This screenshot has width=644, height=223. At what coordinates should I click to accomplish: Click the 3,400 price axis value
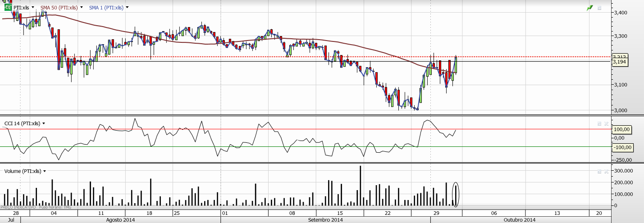[620, 13]
